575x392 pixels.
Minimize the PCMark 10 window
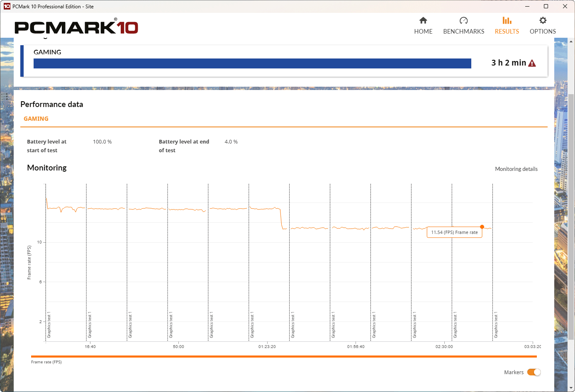coord(527,6)
